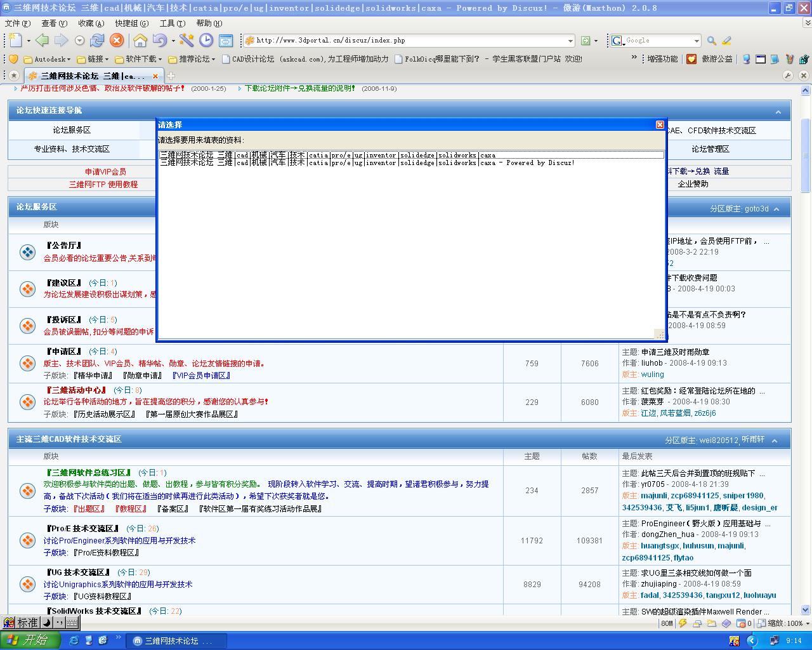This screenshot has height=650, width=812.
Task: Click the Google search input field
Action: [657, 41]
